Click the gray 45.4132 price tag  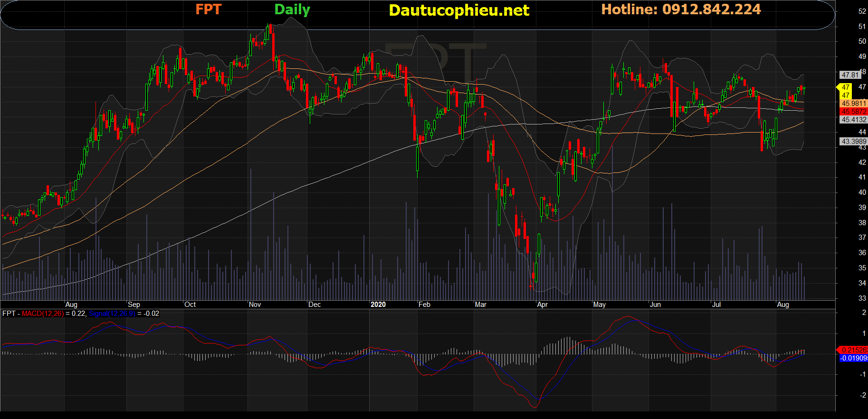point(854,120)
